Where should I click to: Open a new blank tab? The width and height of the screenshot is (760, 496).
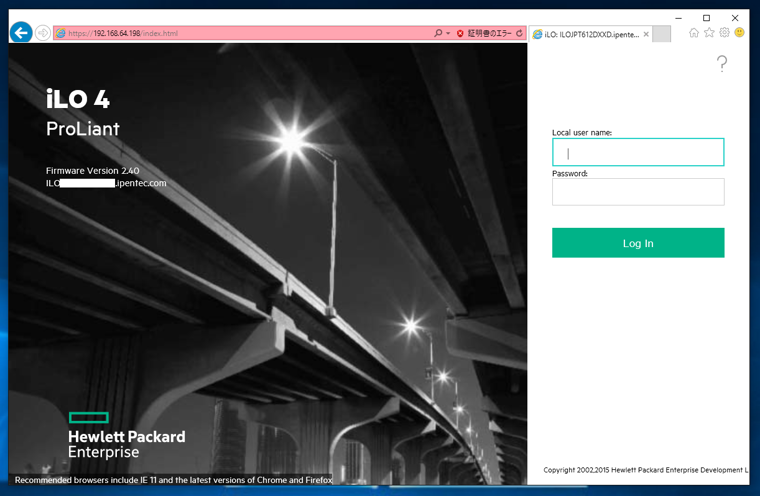(x=662, y=34)
